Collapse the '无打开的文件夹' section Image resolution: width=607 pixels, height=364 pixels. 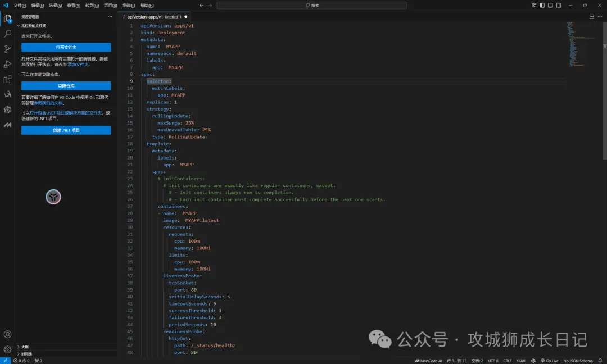tap(34, 26)
